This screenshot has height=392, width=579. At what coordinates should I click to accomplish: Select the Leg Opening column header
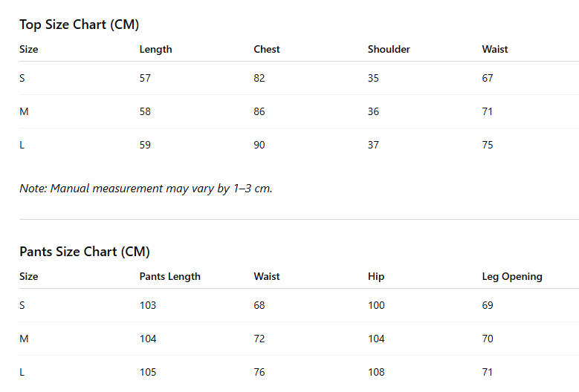coord(512,277)
